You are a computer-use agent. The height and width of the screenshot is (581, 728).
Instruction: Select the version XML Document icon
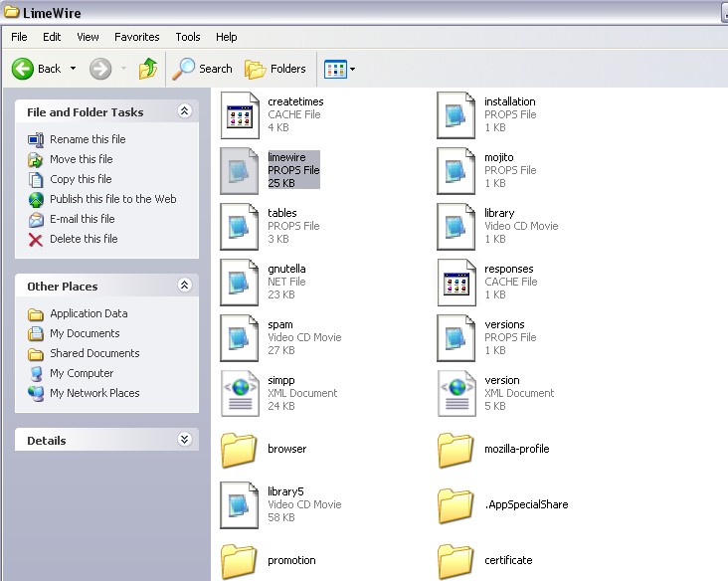point(456,394)
